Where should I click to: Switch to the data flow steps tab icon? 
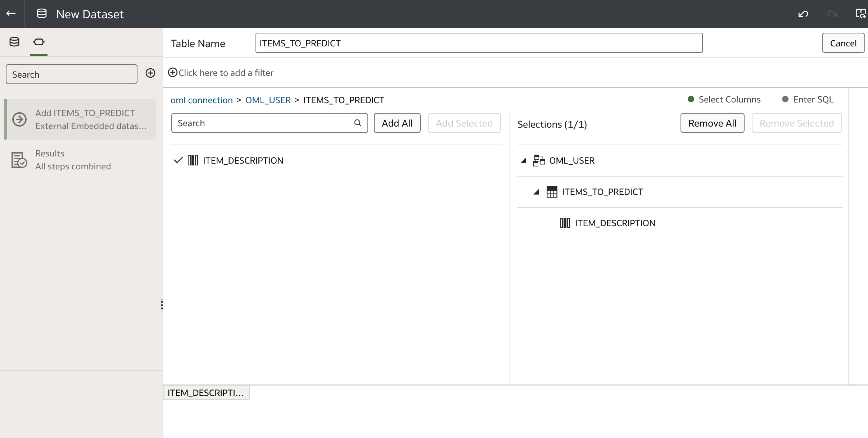(x=39, y=42)
